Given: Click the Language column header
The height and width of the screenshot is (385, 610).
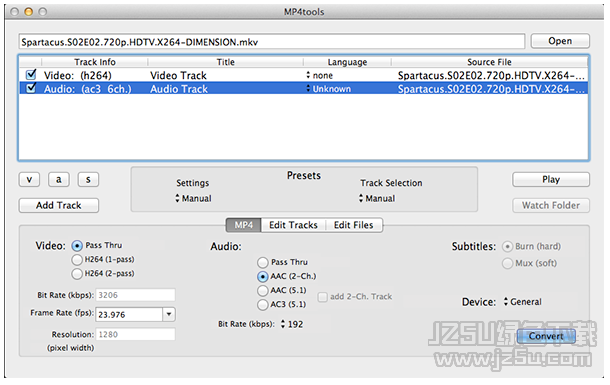Looking at the screenshot, I should point(347,62).
